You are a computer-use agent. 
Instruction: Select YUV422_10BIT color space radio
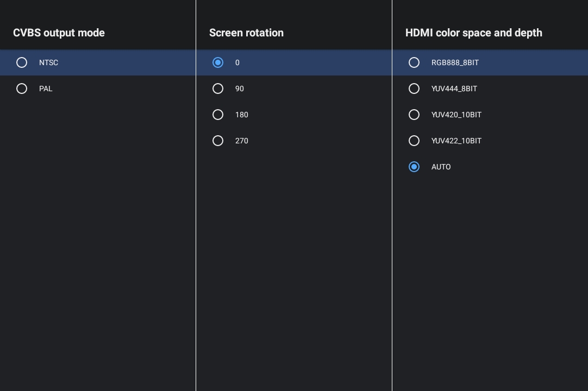pos(414,141)
